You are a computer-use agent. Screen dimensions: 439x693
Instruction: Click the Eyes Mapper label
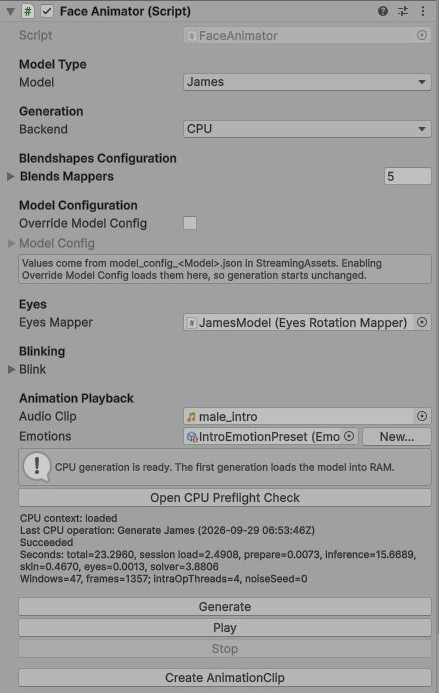point(56,323)
